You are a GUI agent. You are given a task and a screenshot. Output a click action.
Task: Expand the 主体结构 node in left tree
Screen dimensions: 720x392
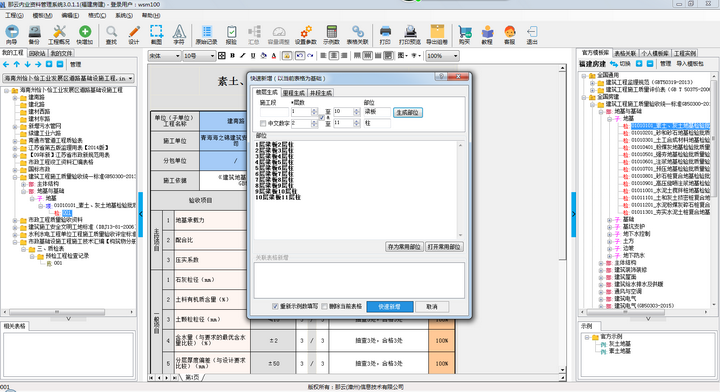click(23, 184)
